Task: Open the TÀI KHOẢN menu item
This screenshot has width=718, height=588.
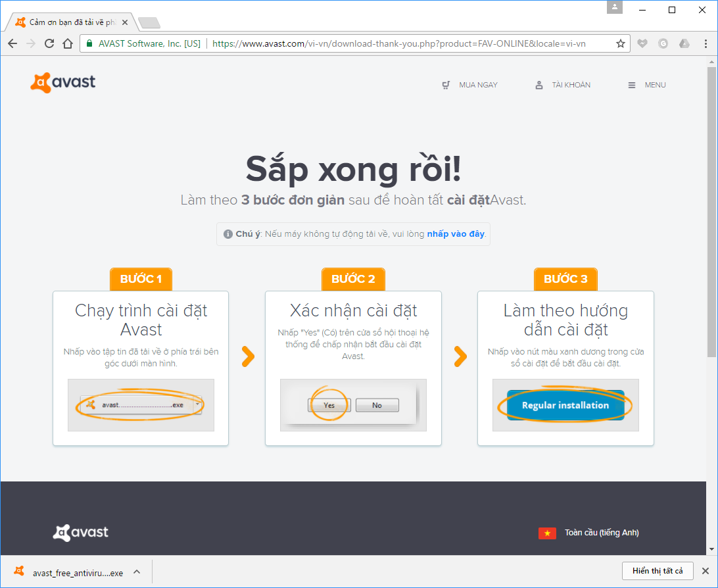Action: tap(571, 86)
